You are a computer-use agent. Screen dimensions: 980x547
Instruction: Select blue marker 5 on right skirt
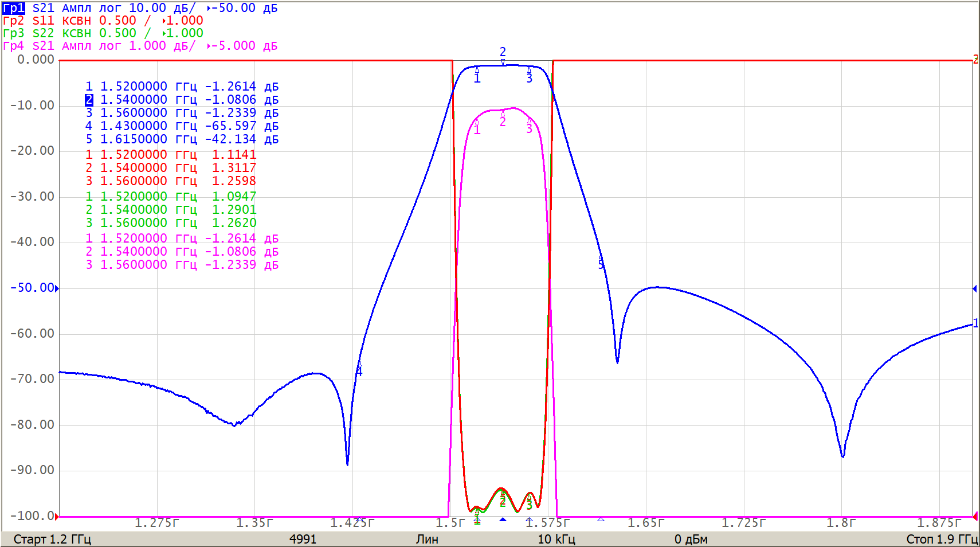(601, 263)
